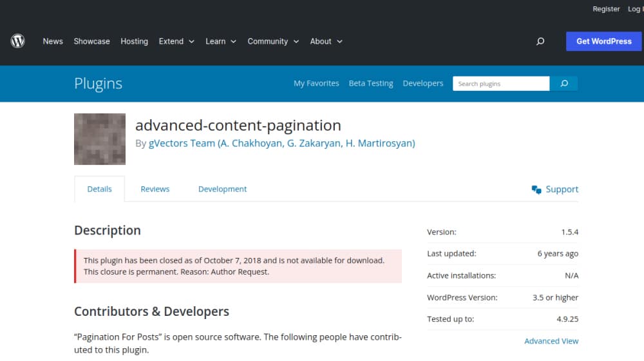Focus the Search plugins input field
Screen dimensions: 644x361
click(x=501, y=83)
